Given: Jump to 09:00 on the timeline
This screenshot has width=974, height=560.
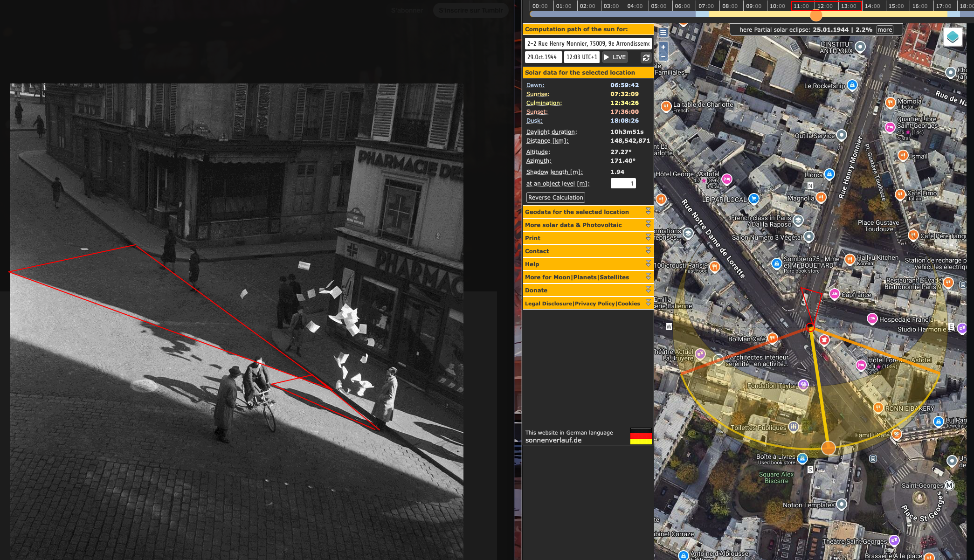Looking at the screenshot, I should pos(753,6).
